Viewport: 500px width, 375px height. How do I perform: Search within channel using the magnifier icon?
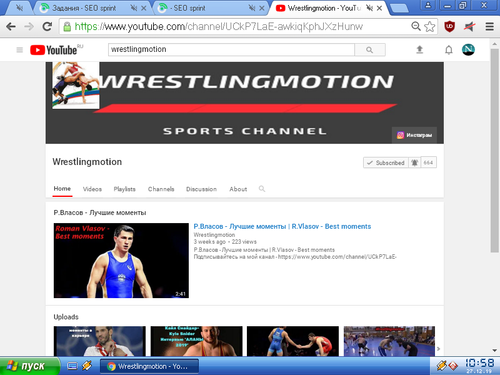tap(262, 189)
